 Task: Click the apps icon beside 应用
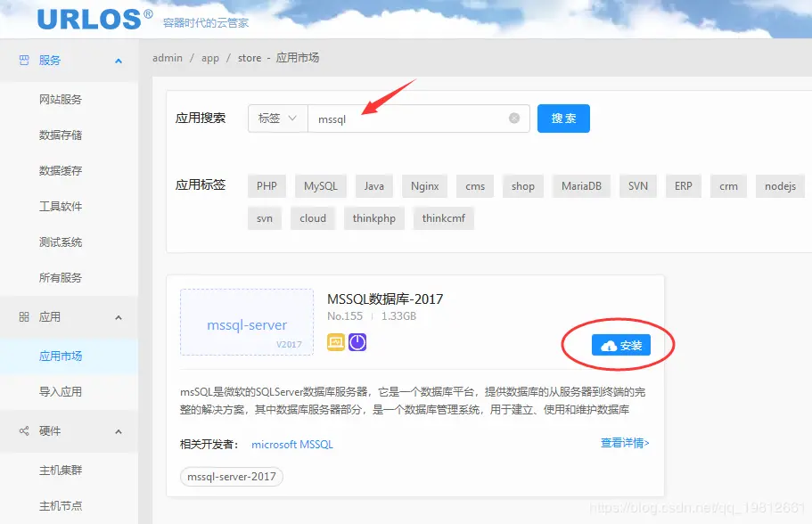pos(24,317)
